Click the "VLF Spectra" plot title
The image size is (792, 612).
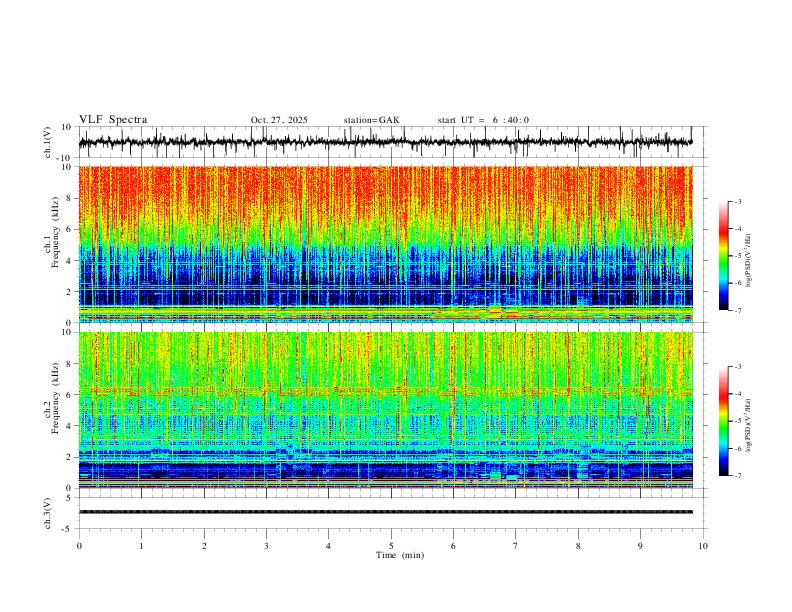113,120
